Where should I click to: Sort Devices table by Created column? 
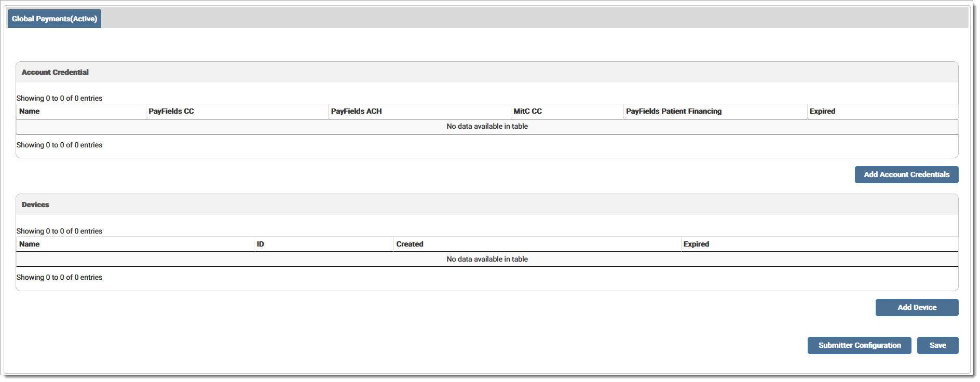point(410,244)
